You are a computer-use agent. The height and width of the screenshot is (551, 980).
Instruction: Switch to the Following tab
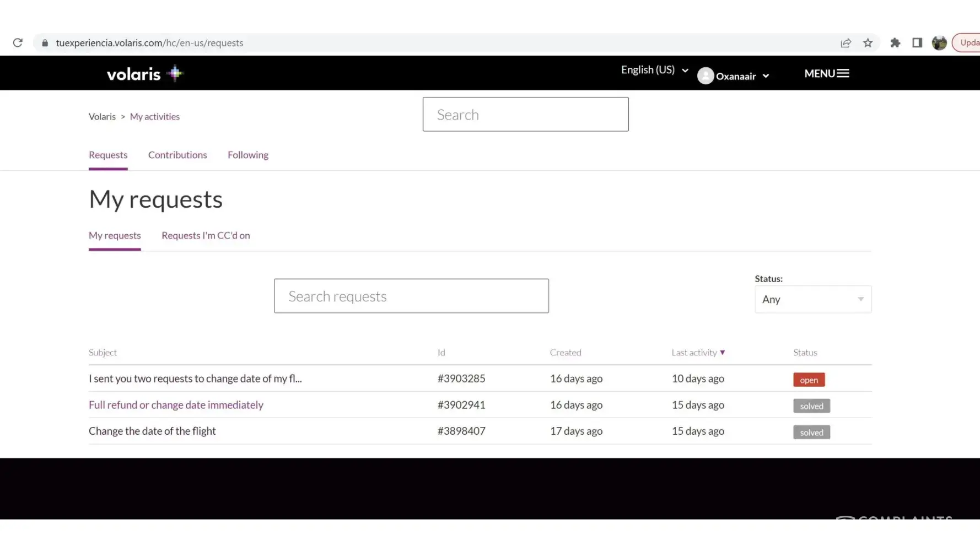tap(248, 155)
